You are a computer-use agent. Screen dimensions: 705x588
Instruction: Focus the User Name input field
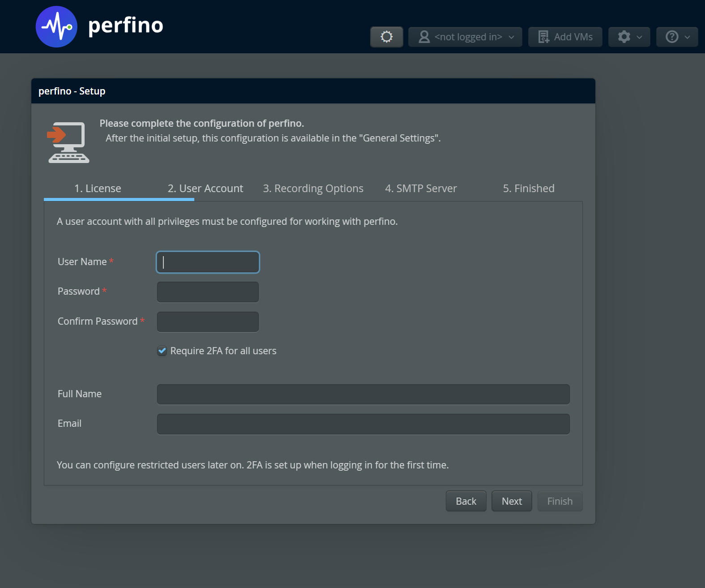click(208, 262)
